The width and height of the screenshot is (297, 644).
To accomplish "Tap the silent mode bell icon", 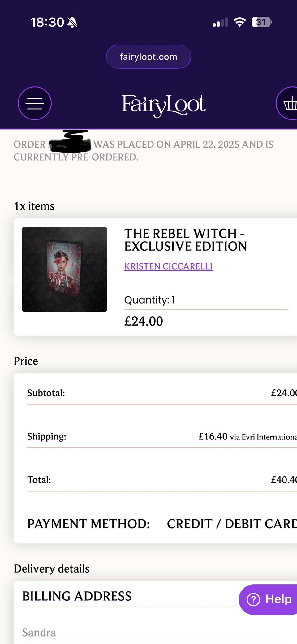I will point(72,22).
